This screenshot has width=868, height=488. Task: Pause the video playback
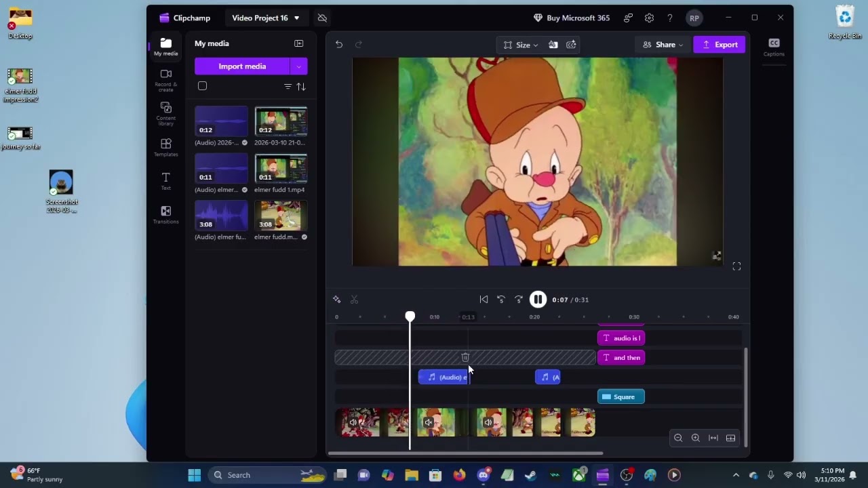click(x=538, y=300)
